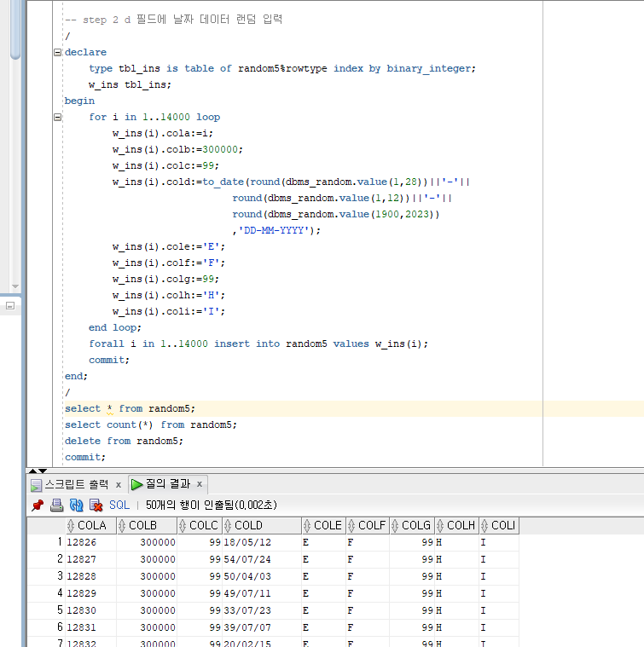Sort by COLH column header
The height and width of the screenshot is (647, 644).
457,525
